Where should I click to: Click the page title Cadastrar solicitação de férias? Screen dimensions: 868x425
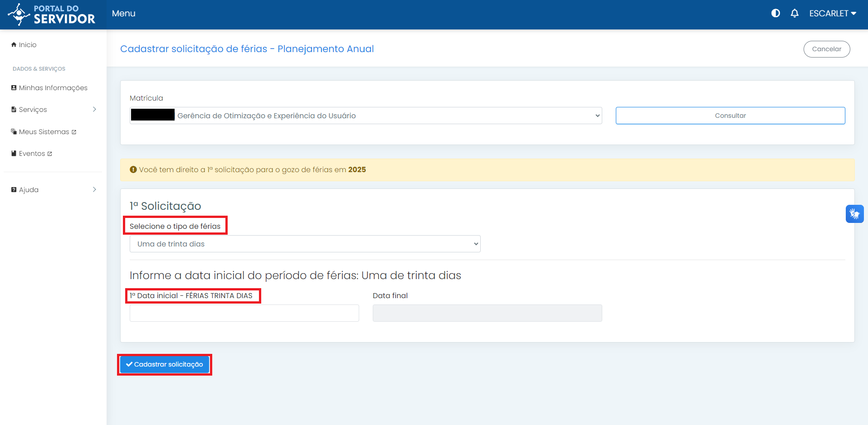pyautogui.click(x=247, y=49)
